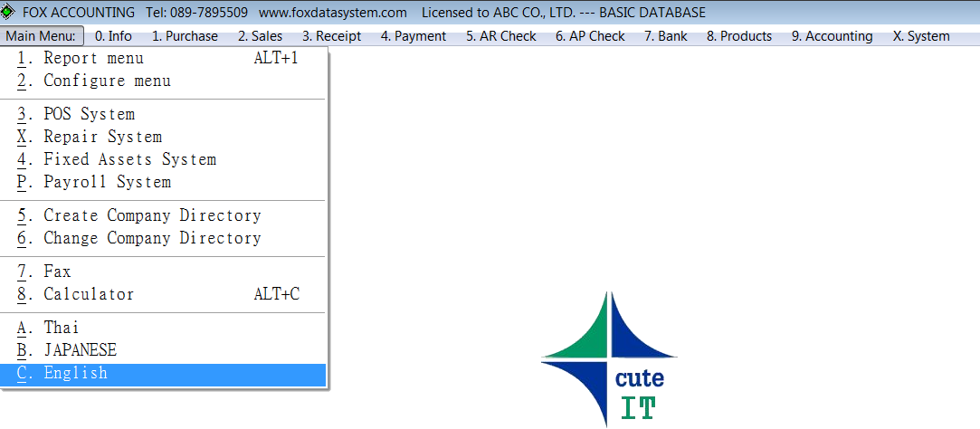The height and width of the screenshot is (429, 980).
Task: Select Configure menu entry
Action: pos(163,81)
